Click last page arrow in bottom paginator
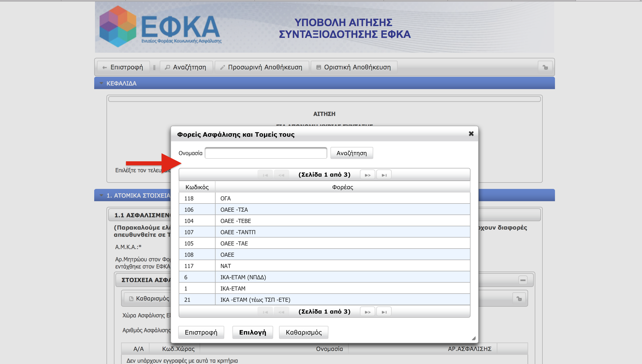 384,312
